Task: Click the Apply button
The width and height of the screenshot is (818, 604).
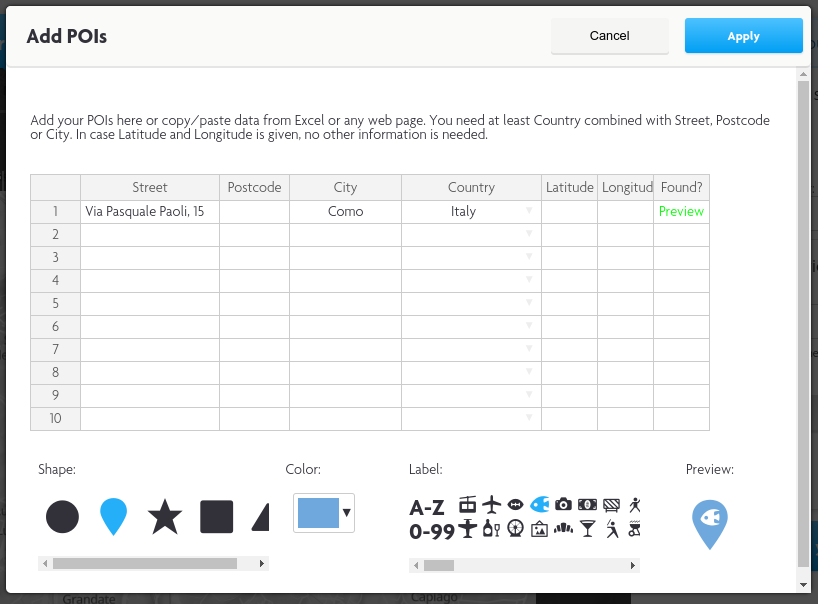Action: pyautogui.click(x=743, y=36)
